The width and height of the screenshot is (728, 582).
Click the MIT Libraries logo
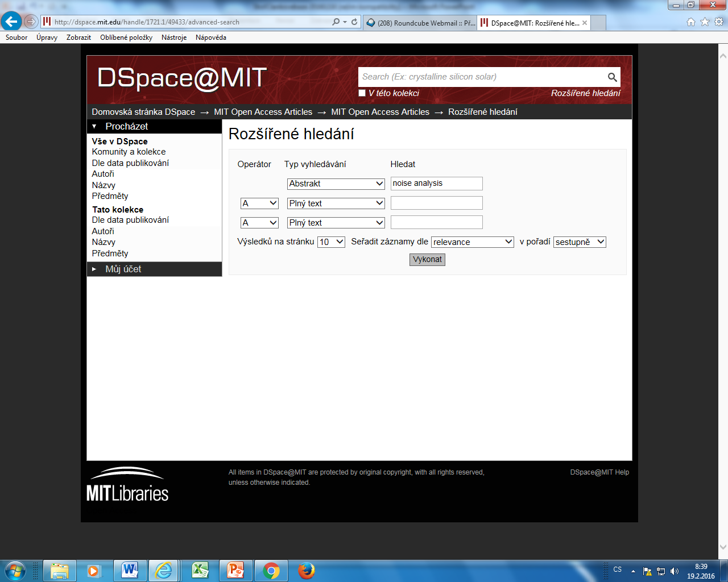tap(127, 484)
